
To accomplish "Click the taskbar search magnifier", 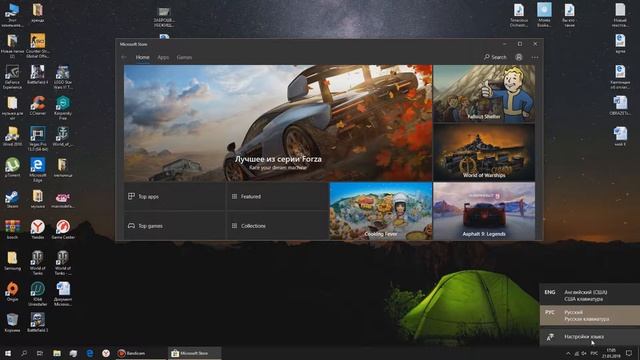I will pyautogui.click(x=24, y=353).
